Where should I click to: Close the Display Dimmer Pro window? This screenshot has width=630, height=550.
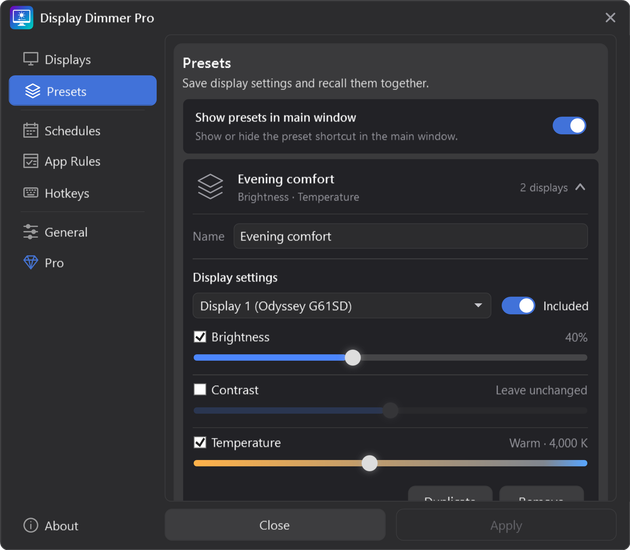tap(610, 18)
